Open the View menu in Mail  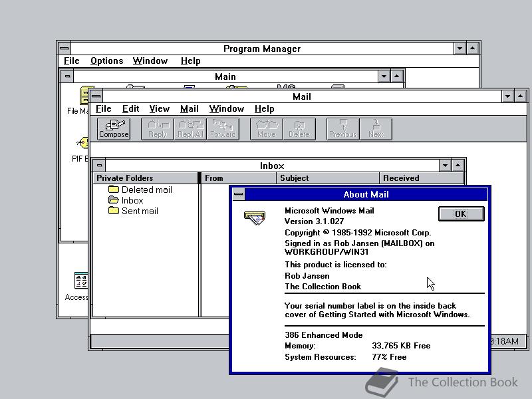pos(159,108)
